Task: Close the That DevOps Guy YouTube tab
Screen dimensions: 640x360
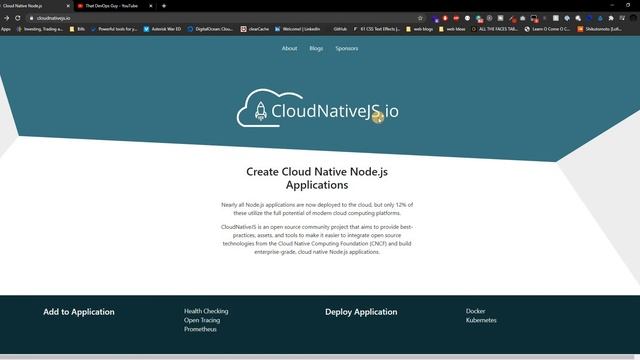Action: point(151,6)
